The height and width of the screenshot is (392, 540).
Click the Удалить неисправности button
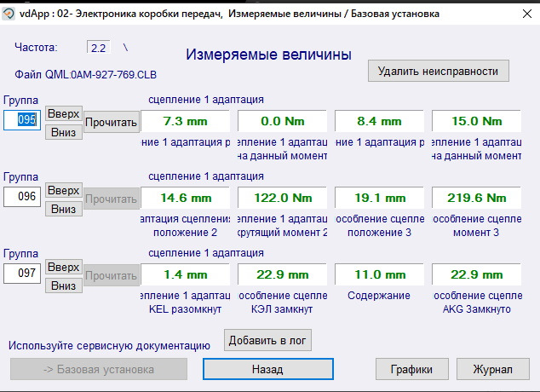click(x=439, y=71)
